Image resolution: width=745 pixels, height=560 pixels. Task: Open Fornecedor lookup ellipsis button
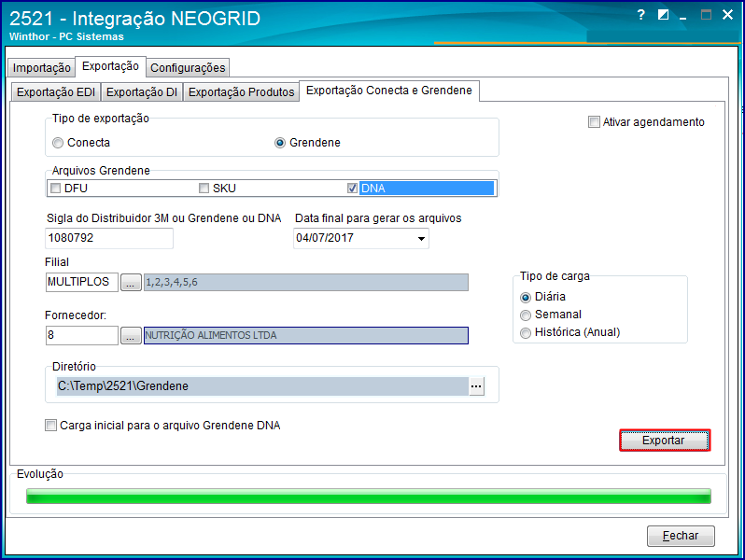point(131,335)
